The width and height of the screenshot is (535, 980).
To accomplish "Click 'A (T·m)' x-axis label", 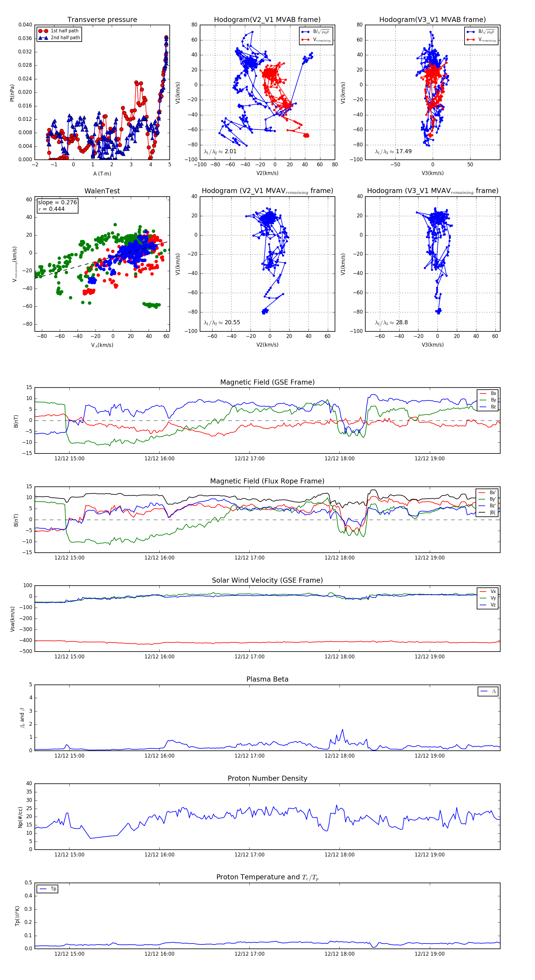I will point(102,174).
